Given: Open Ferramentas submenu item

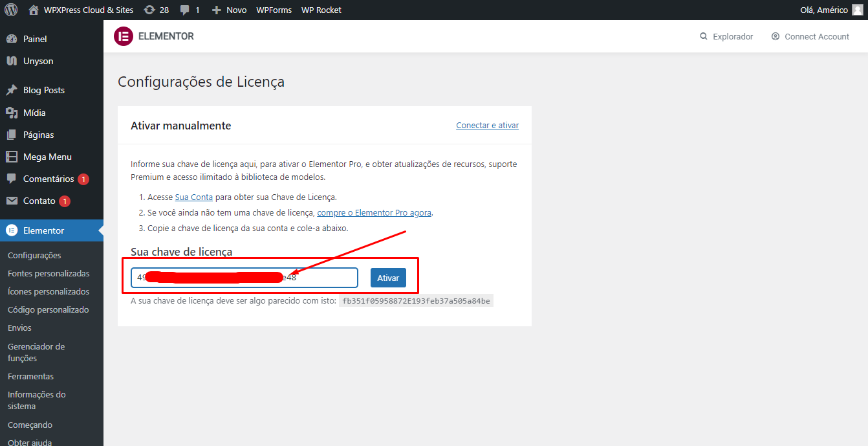Looking at the screenshot, I should click(30, 376).
